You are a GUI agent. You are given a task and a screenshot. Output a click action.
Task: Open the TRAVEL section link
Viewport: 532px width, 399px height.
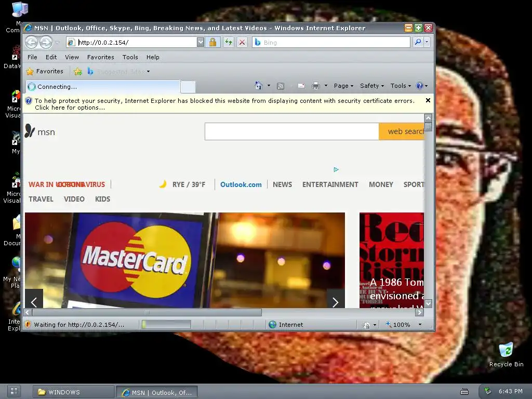[x=41, y=199]
